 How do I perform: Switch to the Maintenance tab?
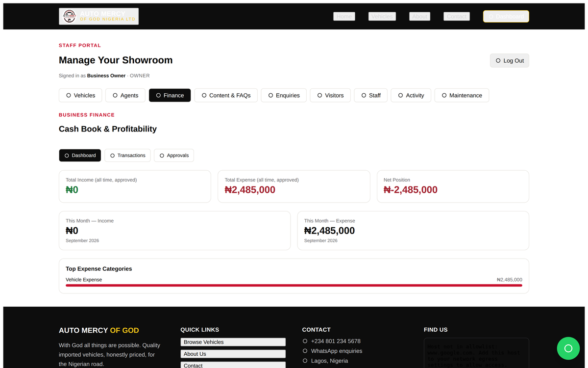coord(462,95)
